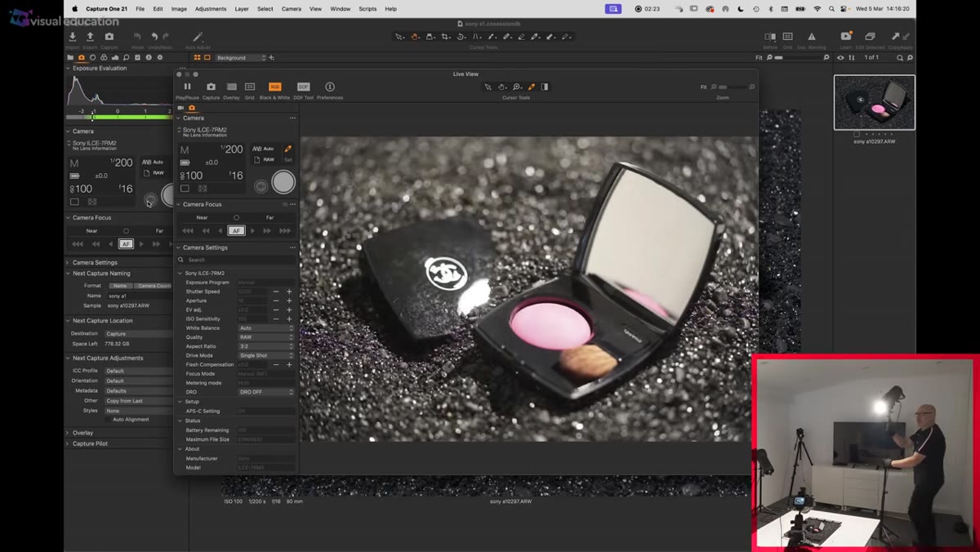Viewport: 980px width, 552px height.
Task: Open the Aspect Ratio 3:2 dropdown
Action: pyautogui.click(x=265, y=346)
